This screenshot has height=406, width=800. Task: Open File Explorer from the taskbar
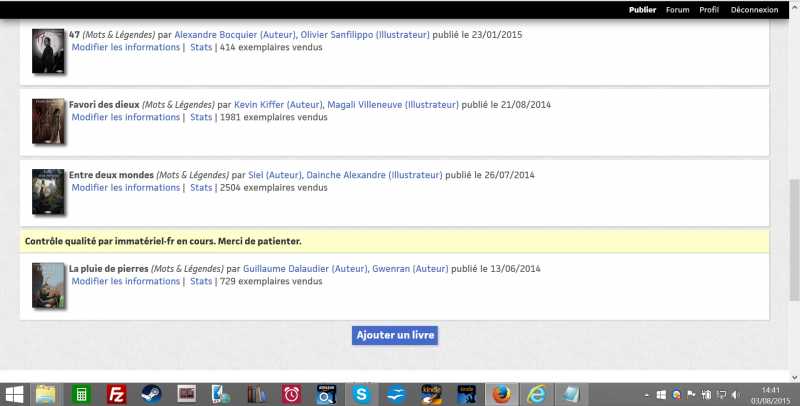click(x=47, y=394)
